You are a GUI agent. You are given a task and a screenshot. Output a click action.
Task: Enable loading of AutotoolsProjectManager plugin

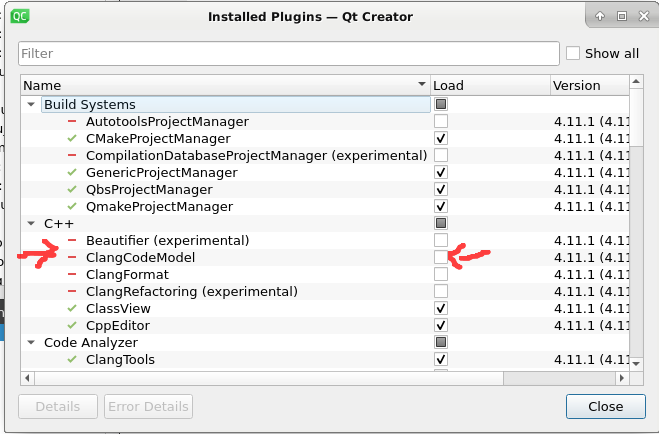(x=441, y=121)
